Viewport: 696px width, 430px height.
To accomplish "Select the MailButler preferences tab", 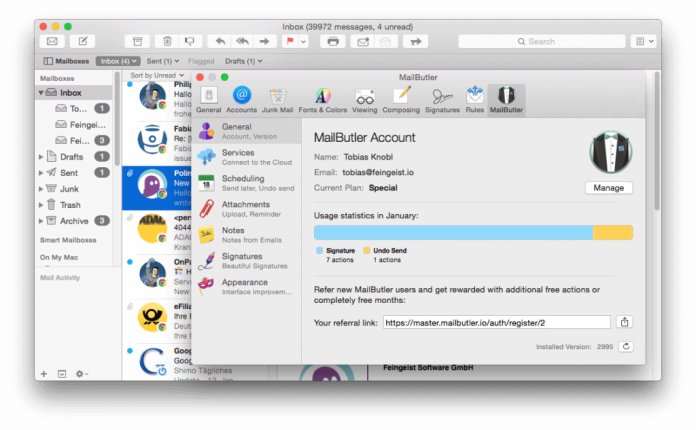I will [x=506, y=100].
